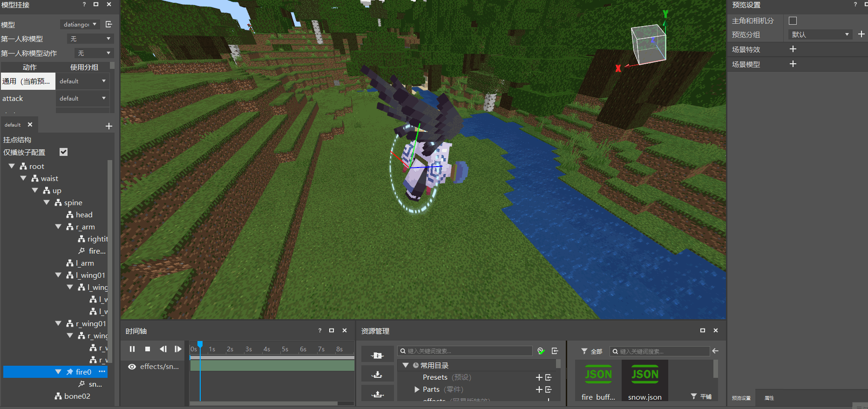Click the green effects clip on timeline
The height and width of the screenshot is (409, 868).
click(x=272, y=366)
